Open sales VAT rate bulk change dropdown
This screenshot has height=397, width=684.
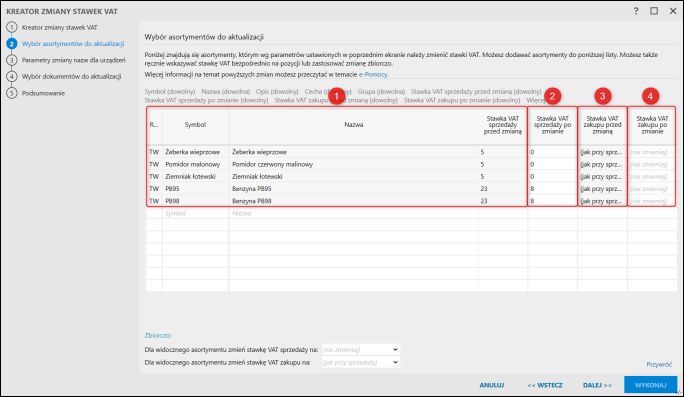pos(361,349)
